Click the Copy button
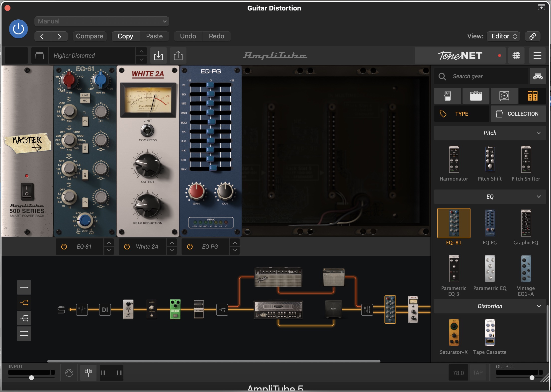 point(125,36)
